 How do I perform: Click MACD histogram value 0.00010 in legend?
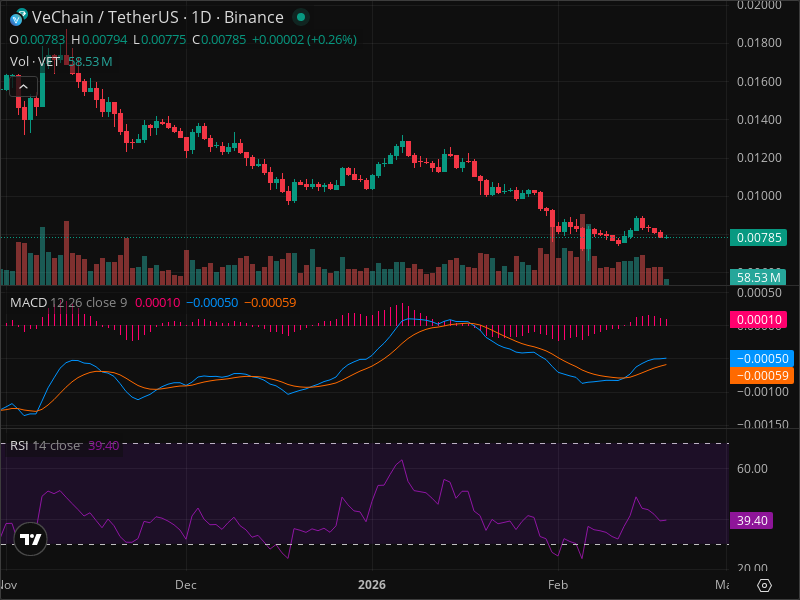point(157,303)
